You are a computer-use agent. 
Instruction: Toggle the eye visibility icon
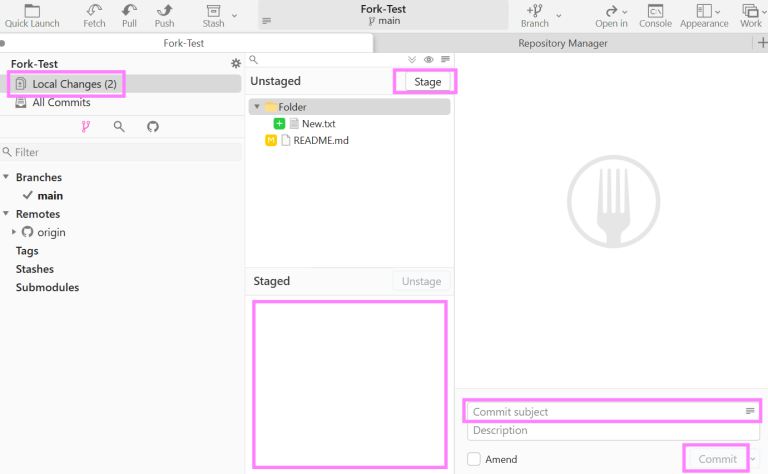[x=429, y=59]
